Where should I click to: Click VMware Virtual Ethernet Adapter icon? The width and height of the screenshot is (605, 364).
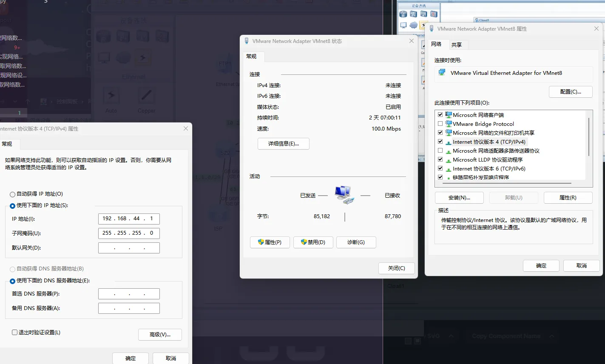(x=442, y=73)
